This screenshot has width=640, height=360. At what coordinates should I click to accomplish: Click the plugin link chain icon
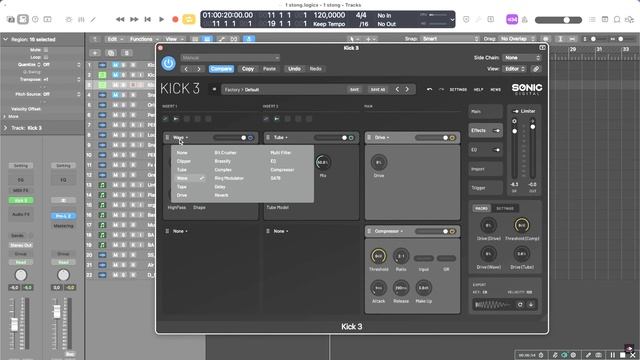536,69
